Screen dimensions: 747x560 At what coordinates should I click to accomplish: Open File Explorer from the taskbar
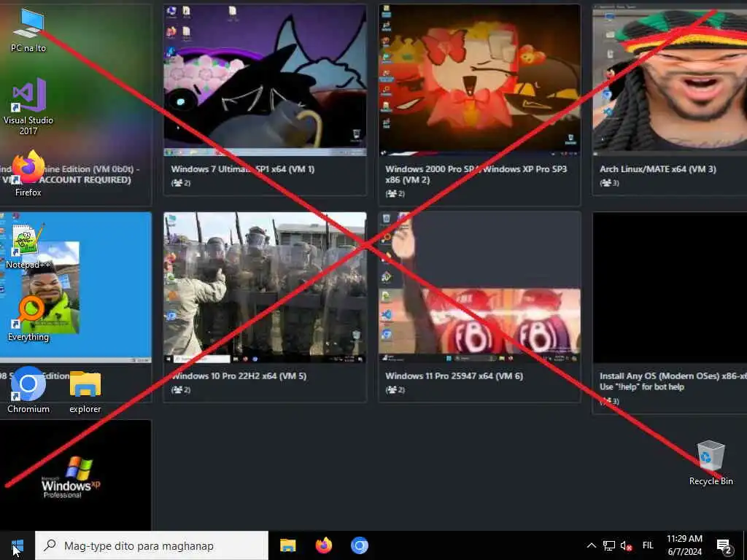tap(287, 545)
